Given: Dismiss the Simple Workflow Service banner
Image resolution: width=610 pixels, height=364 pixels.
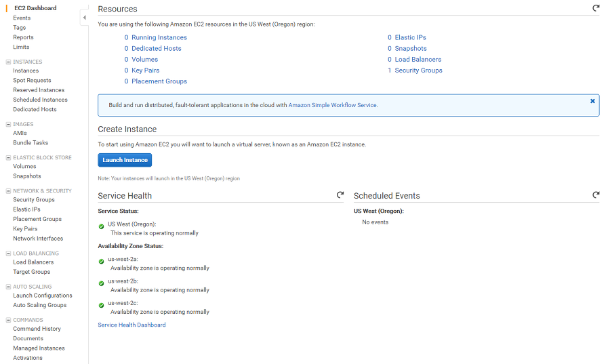Looking at the screenshot, I should coord(592,101).
